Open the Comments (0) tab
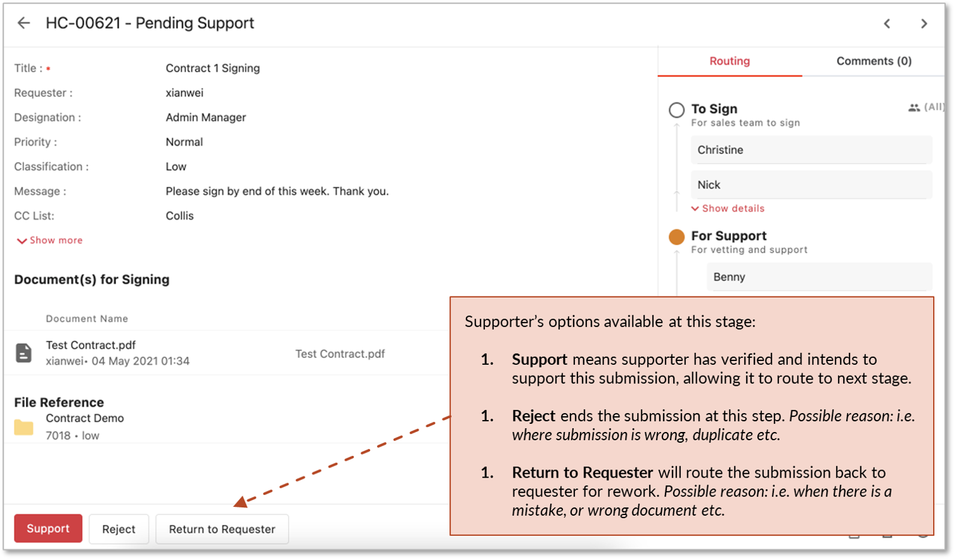Screen dimensions: 954x560 (x=873, y=61)
